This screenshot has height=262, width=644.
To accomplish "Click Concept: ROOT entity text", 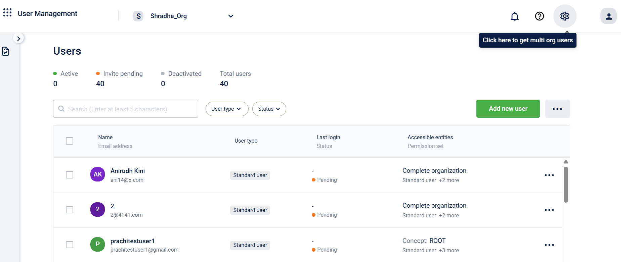I will click(424, 241).
